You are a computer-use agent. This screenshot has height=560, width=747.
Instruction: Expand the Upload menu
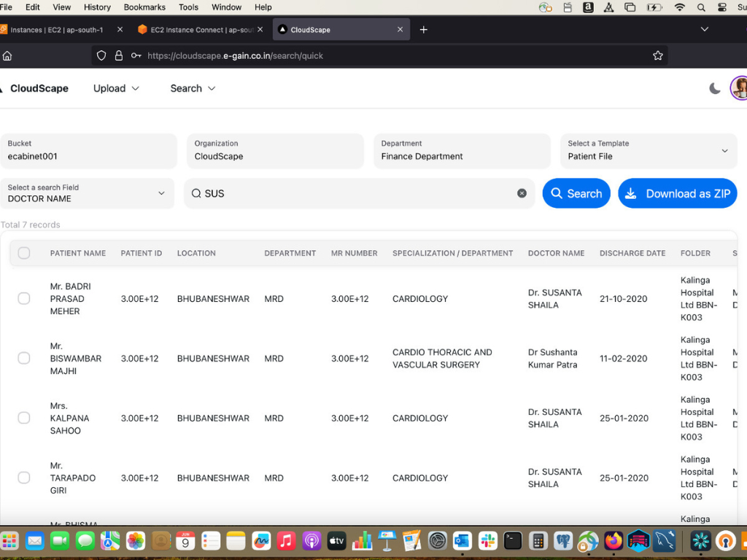tap(116, 88)
